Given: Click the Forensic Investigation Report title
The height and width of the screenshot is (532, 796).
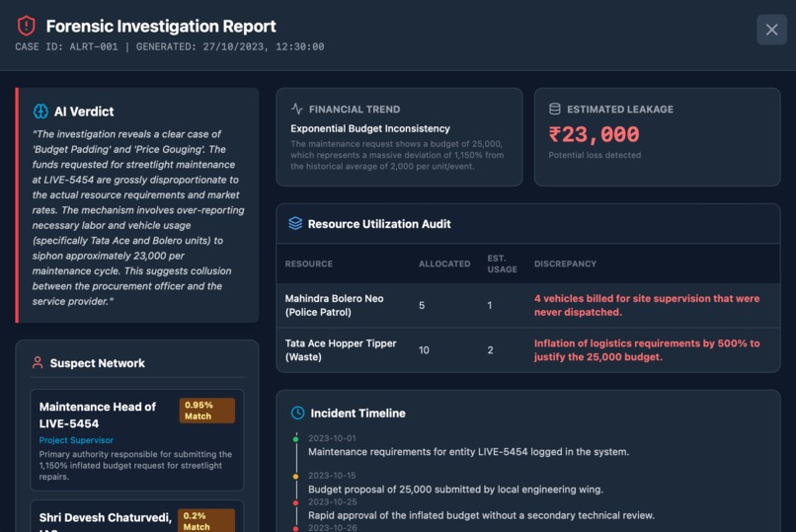Looking at the screenshot, I should [x=161, y=26].
